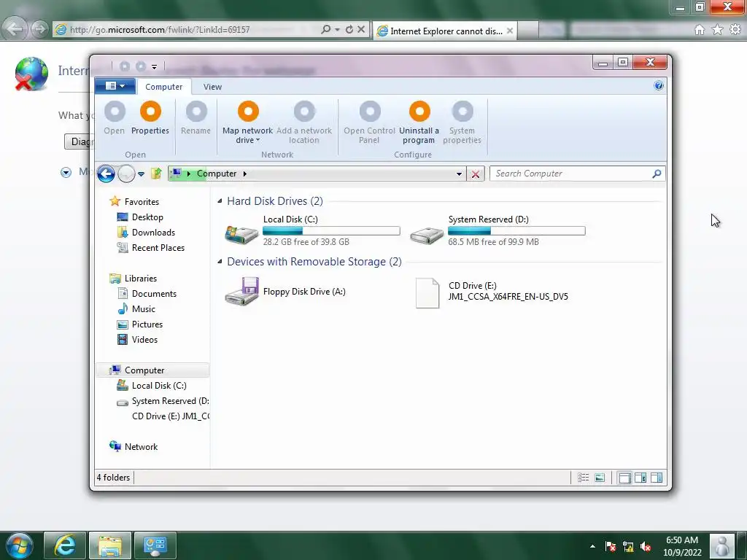Open address bar history dropdown
Image resolution: width=747 pixels, height=560 pixels.
coord(459,174)
